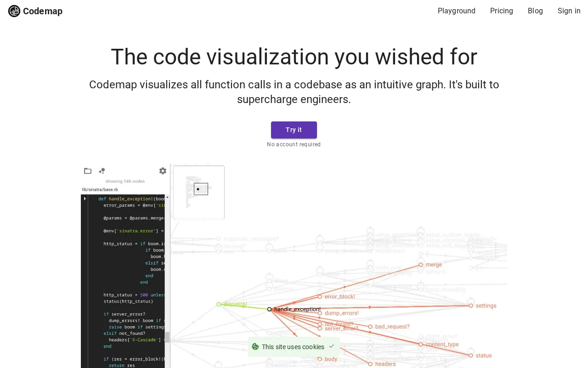Click the purple Try it button

coord(294,130)
